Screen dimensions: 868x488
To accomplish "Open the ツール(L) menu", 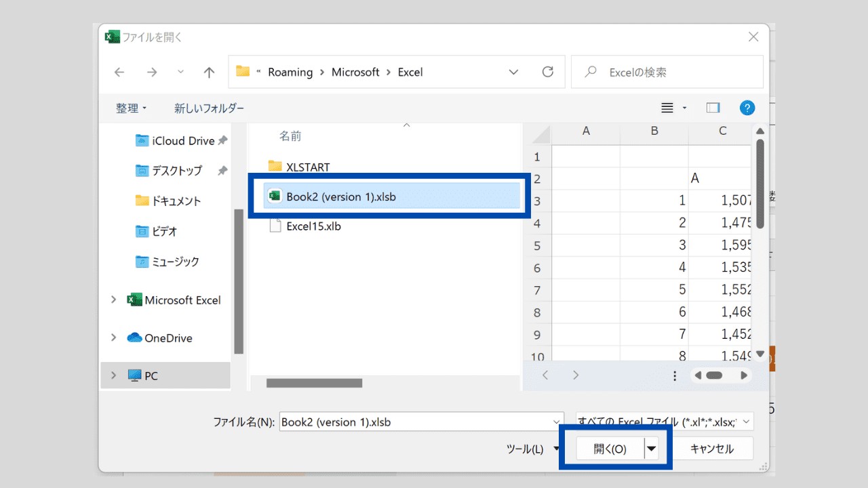I will [x=532, y=449].
